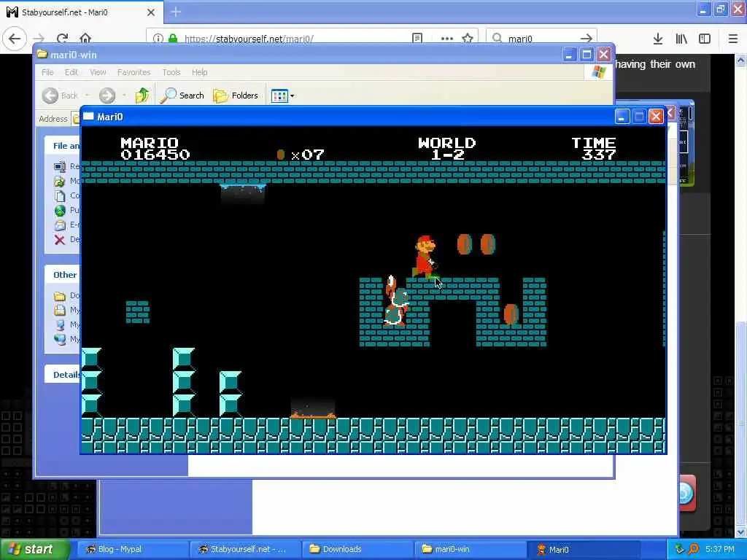The width and height of the screenshot is (747, 560).
Task: Click the orange magnifier icon in the system tray
Action: click(x=693, y=550)
